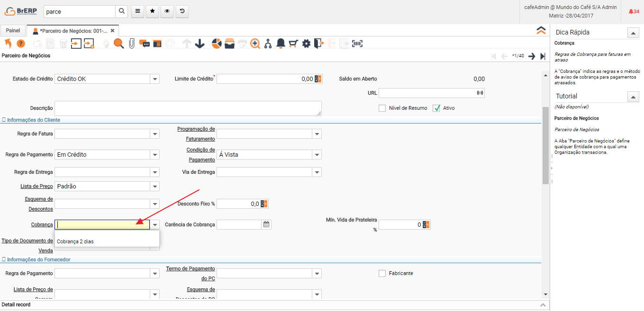Click the bell notification toolbar icon

(281, 44)
